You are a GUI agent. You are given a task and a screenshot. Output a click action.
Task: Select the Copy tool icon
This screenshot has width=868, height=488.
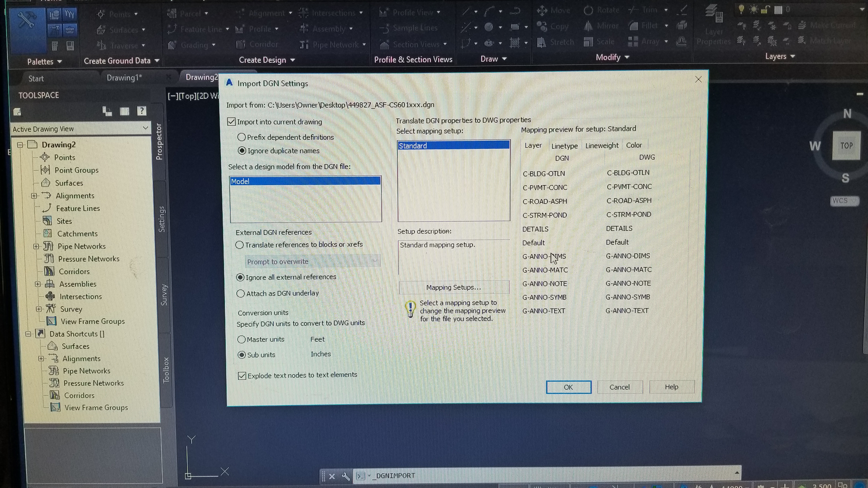(x=542, y=26)
